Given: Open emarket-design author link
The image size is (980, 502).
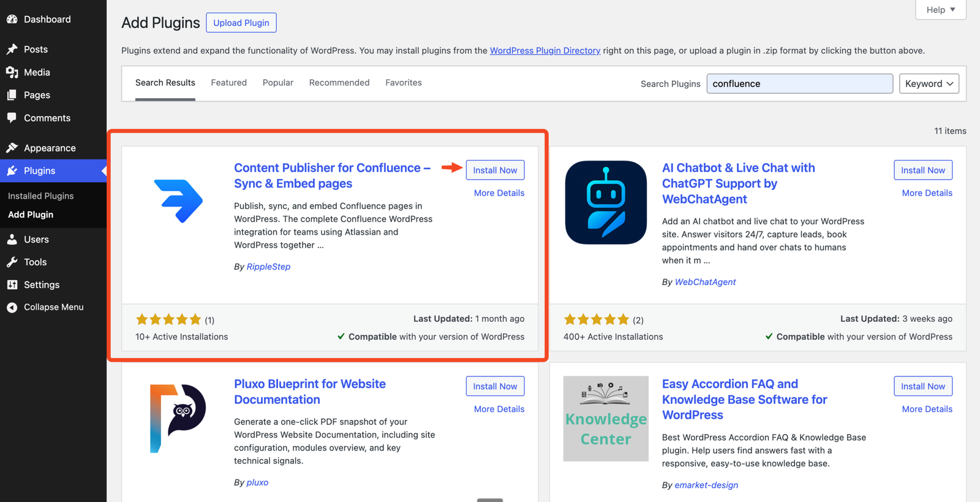Looking at the screenshot, I should coord(706,485).
